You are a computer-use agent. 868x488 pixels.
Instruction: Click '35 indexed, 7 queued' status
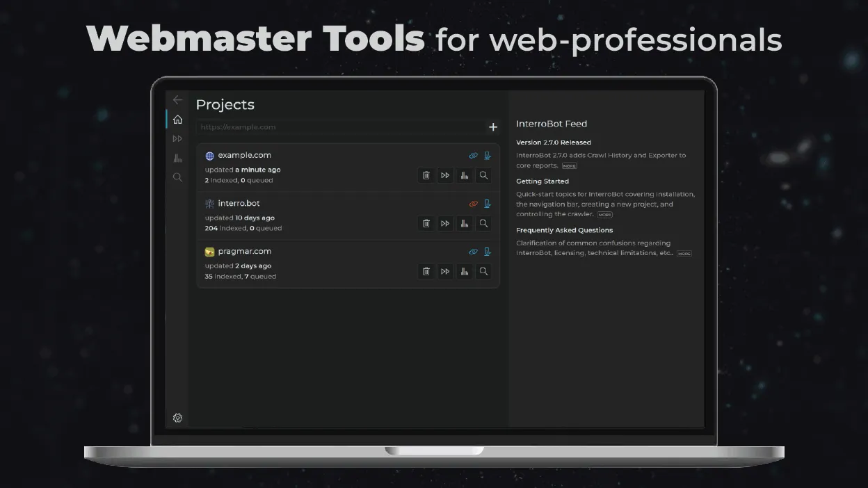click(x=241, y=276)
